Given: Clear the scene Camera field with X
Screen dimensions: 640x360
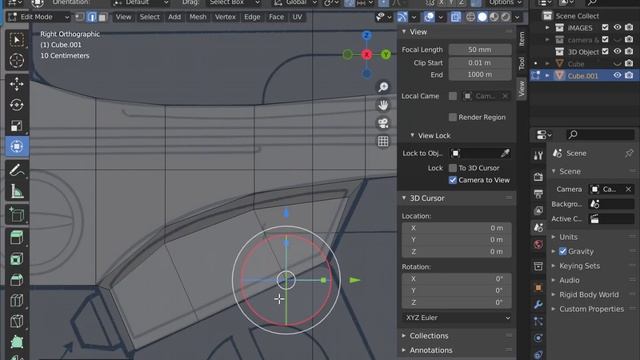Looking at the screenshot, I should pyautogui.click(x=628, y=189).
